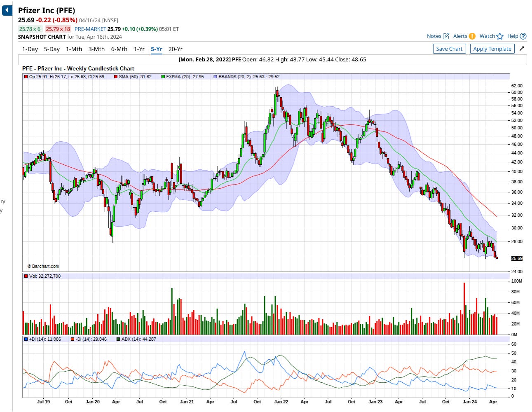Image resolution: width=532 pixels, height=412 pixels.
Task: Click the 100M volume axis label
Action: click(517, 281)
